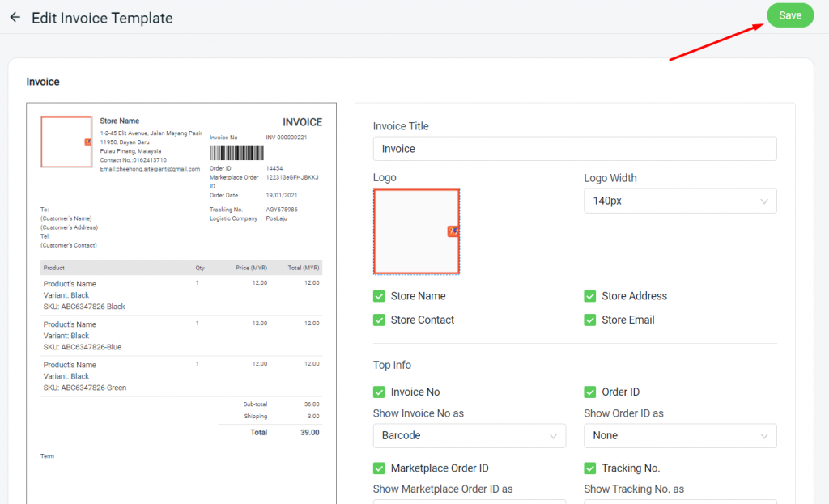Screen dimensions: 829x504
Task: Disable the Store Contact checkbox
Action: 379,320
